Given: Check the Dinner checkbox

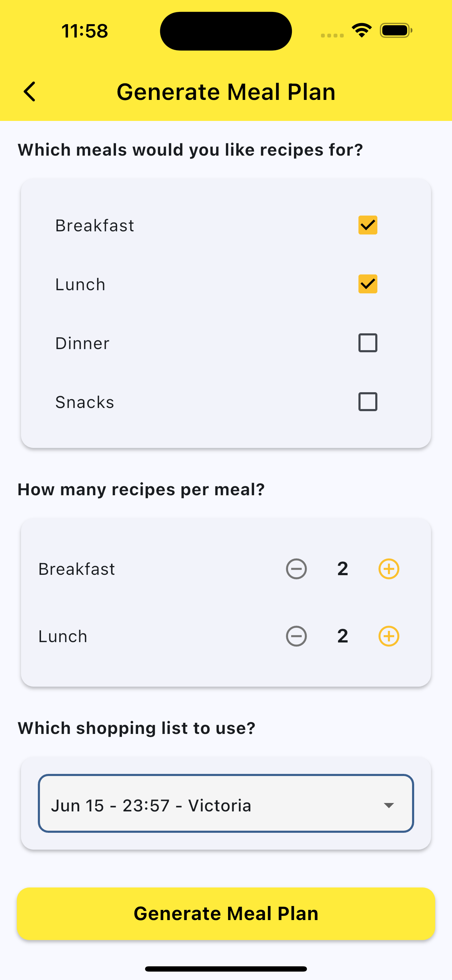Looking at the screenshot, I should pyautogui.click(x=368, y=343).
